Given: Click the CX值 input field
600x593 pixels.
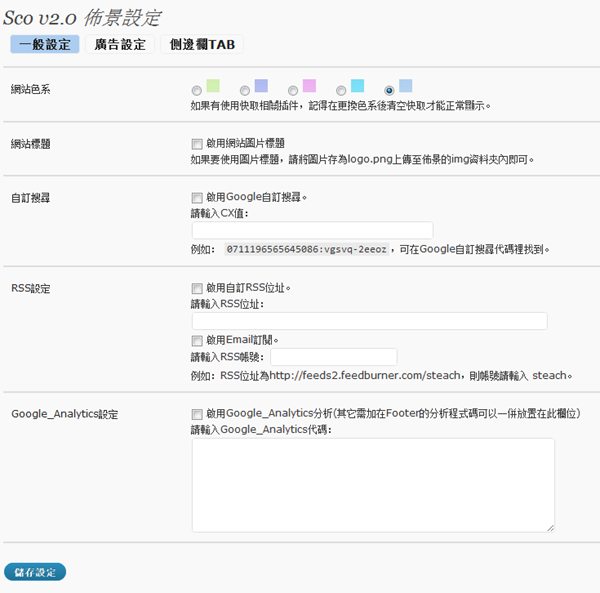Looking at the screenshot, I should 312,230.
